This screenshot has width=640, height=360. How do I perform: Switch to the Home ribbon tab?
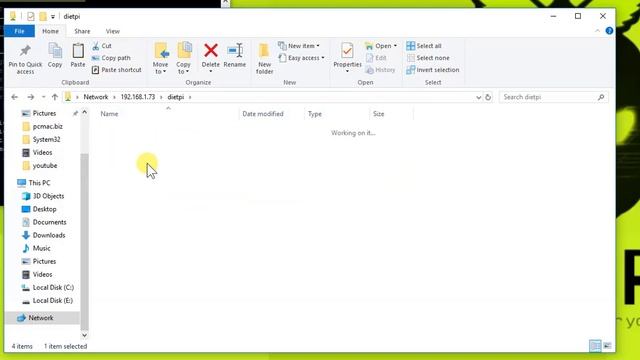pos(50,31)
